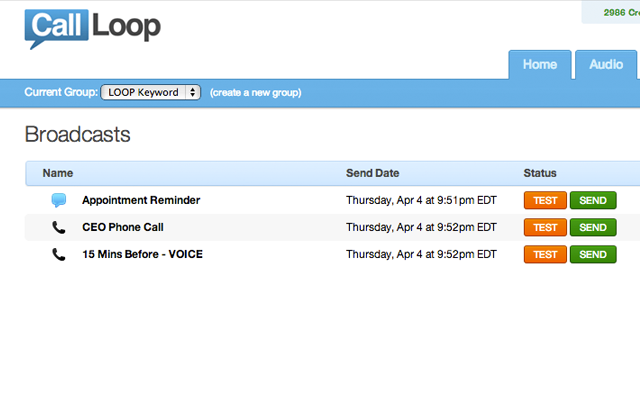The width and height of the screenshot is (640, 395).
Task: Switch to the Home tab
Action: pyautogui.click(x=540, y=64)
